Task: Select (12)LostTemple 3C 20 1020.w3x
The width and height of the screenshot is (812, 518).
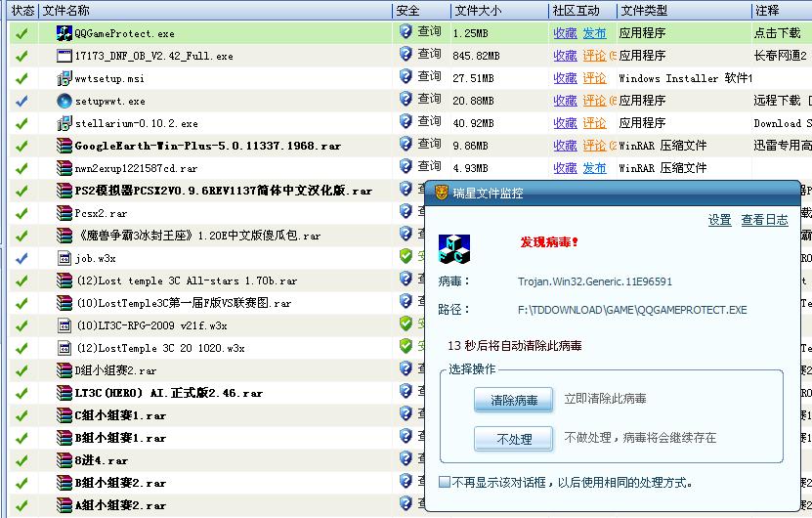Action: coord(160,348)
